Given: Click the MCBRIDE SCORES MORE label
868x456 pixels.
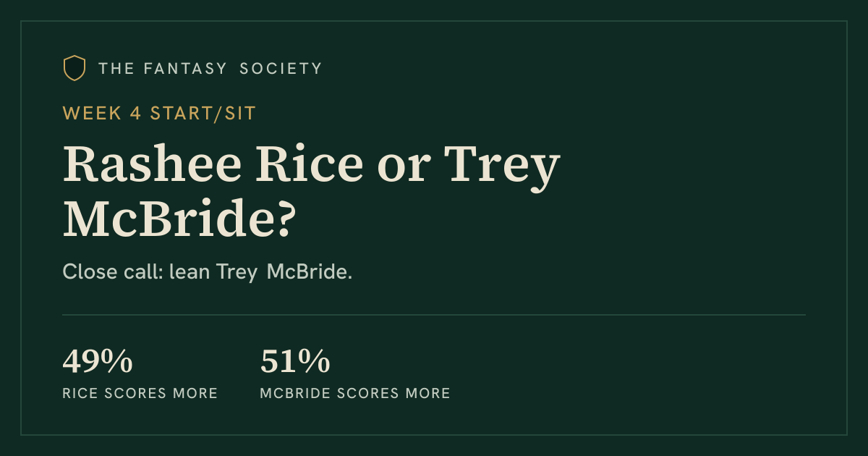Looking at the screenshot, I should (x=355, y=394).
